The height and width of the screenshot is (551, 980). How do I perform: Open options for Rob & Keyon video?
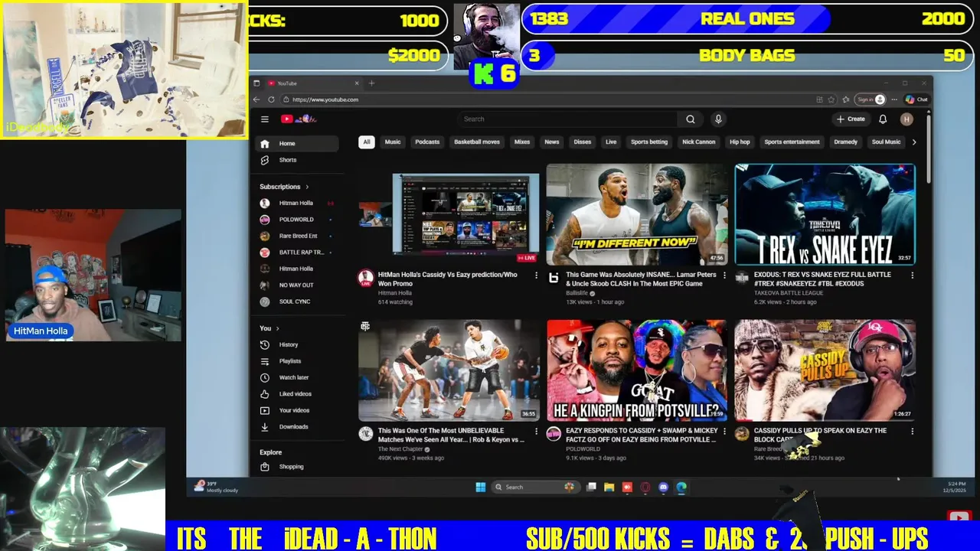pyautogui.click(x=536, y=432)
